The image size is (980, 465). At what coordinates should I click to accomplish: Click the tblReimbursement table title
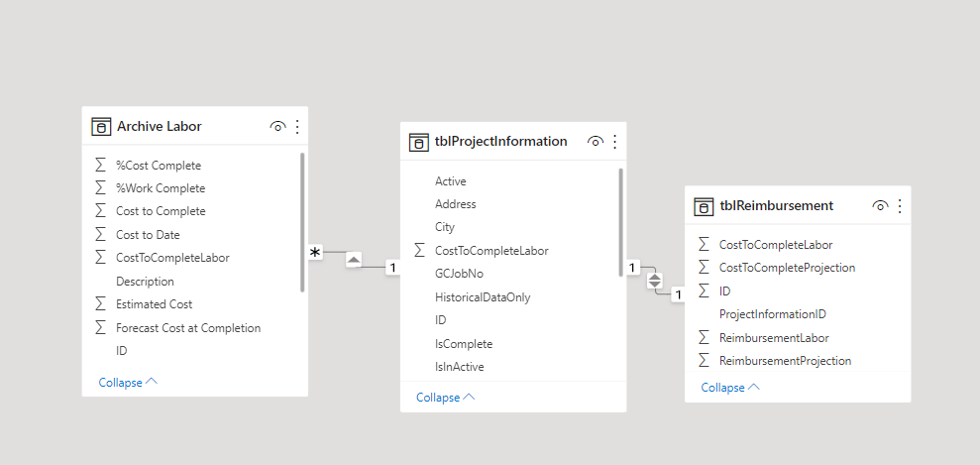point(776,205)
